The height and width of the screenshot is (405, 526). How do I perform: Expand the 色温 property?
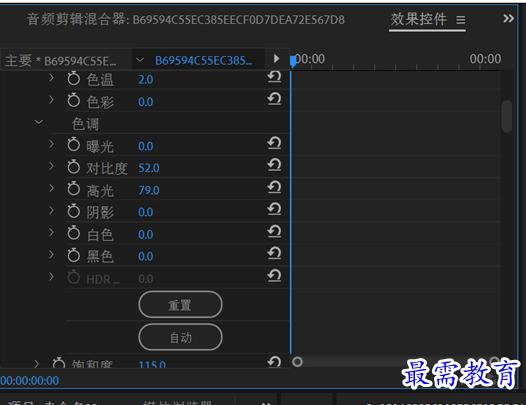pos(51,78)
